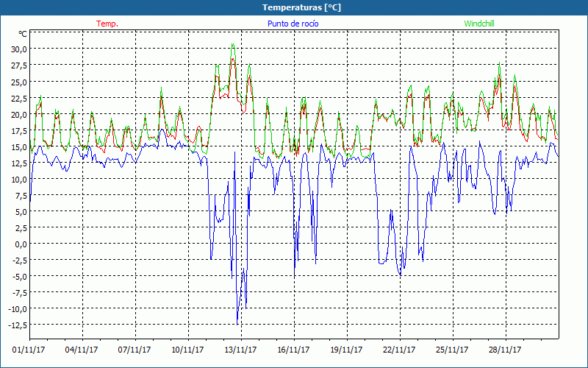Click the 30,0 y-axis value

[20, 49]
